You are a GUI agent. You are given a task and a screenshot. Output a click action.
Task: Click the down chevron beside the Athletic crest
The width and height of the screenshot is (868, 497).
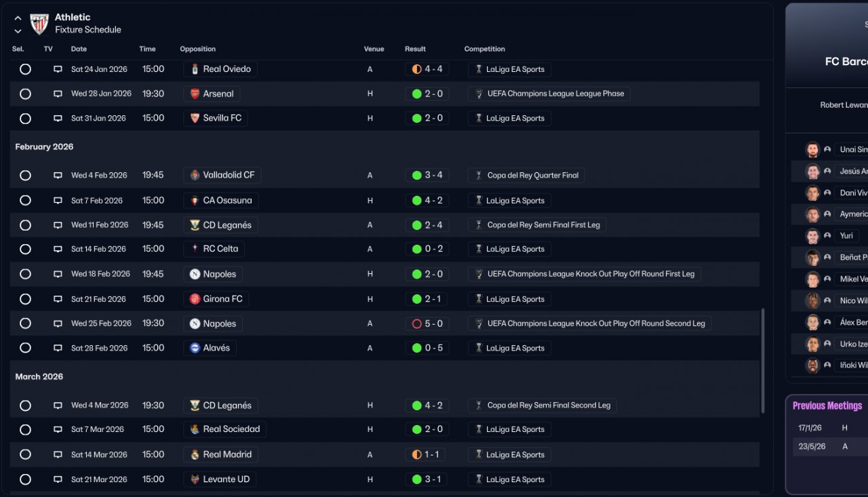point(18,31)
